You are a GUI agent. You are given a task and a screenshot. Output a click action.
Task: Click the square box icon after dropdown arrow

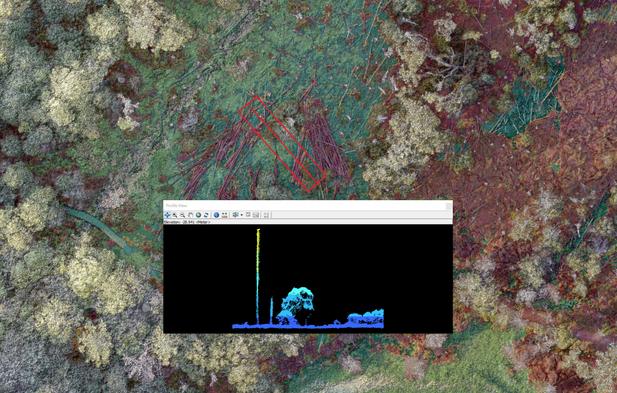point(248,214)
